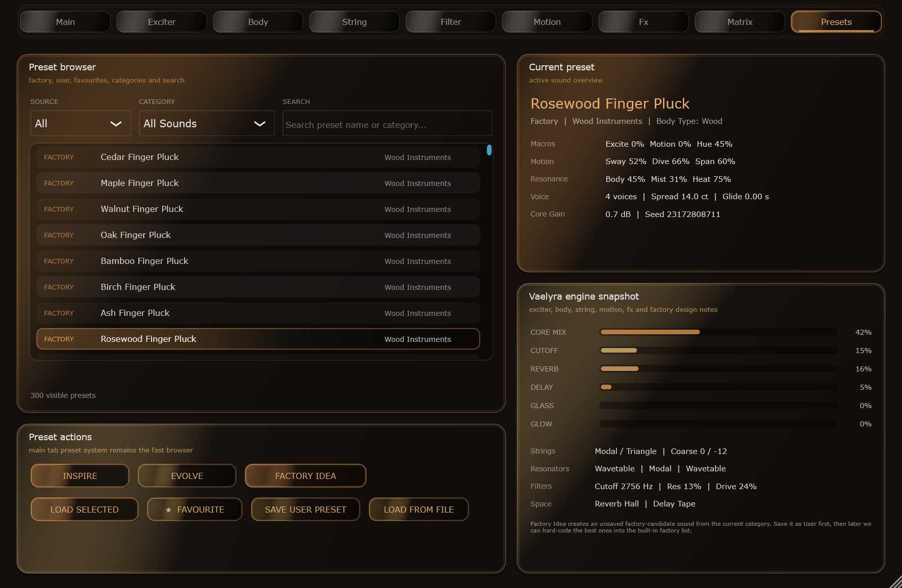
Task: Pick the Ash Finger Pluck preset
Action: click(258, 313)
